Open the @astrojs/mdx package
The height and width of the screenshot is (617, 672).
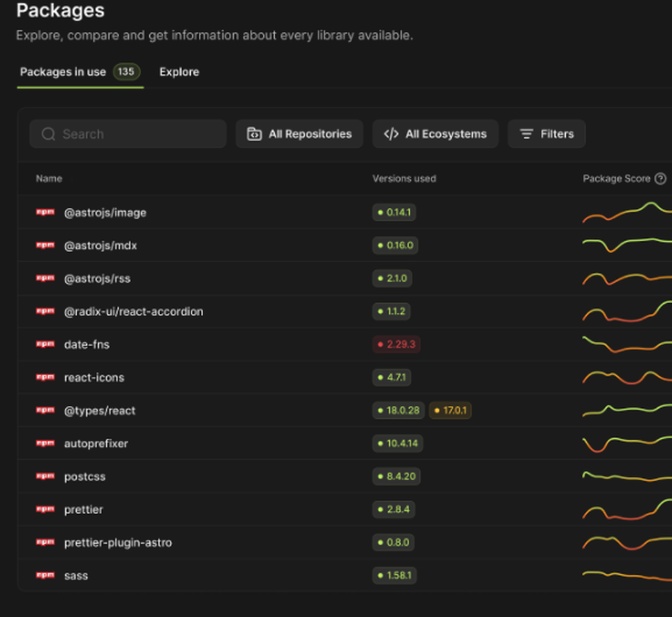tap(100, 246)
